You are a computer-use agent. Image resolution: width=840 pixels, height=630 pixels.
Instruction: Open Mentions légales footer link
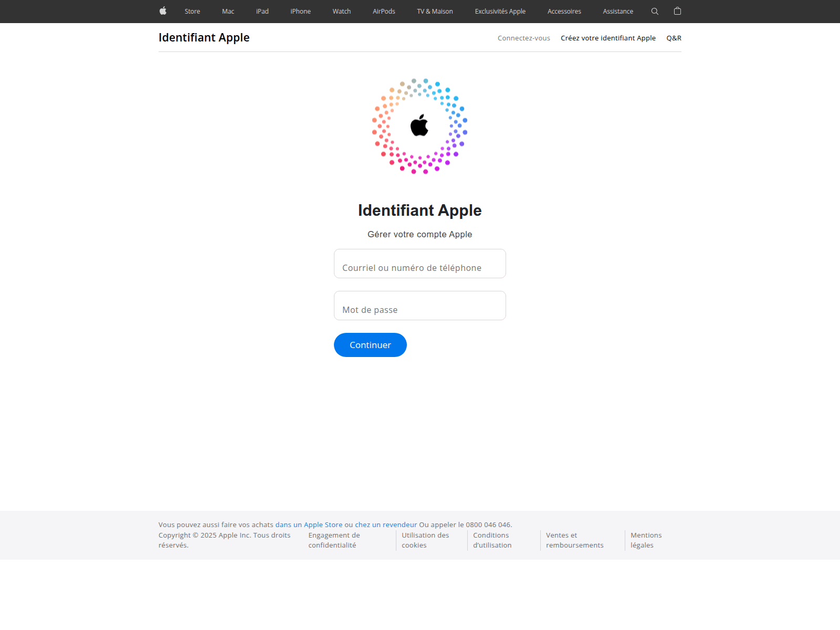(646, 540)
